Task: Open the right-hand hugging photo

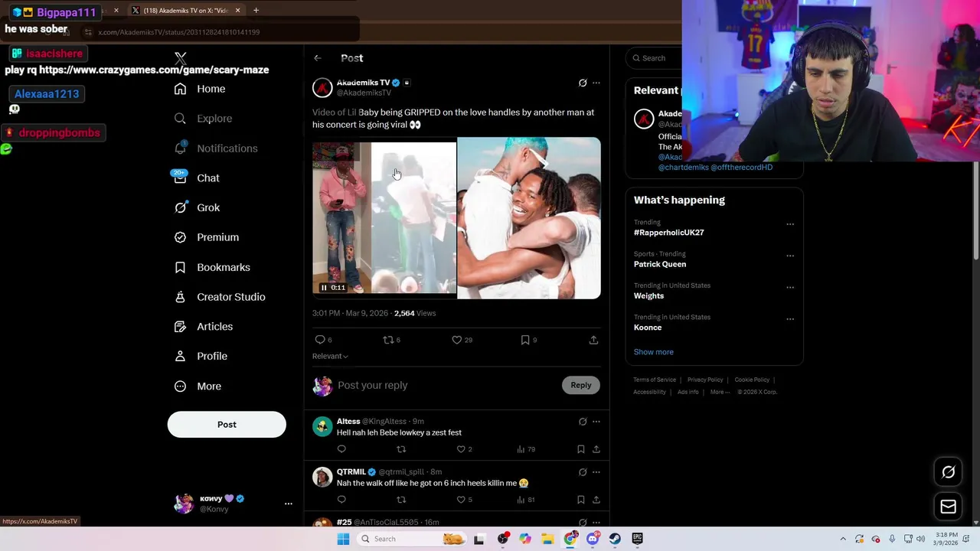Action: (529, 218)
